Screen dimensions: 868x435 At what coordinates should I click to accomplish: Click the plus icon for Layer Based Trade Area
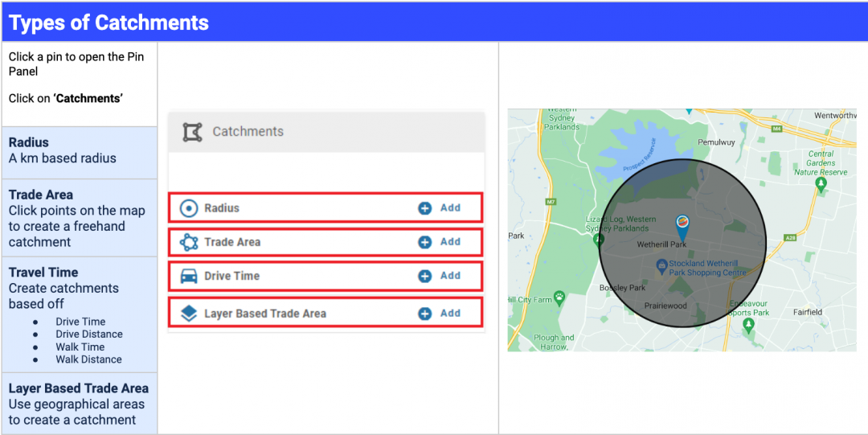425,314
